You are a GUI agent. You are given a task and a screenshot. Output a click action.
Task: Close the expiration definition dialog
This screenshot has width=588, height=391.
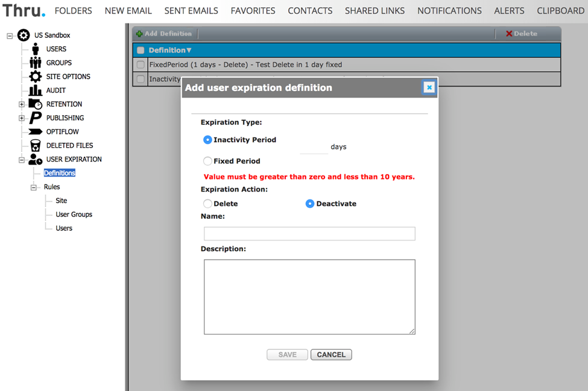pyautogui.click(x=429, y=87)
